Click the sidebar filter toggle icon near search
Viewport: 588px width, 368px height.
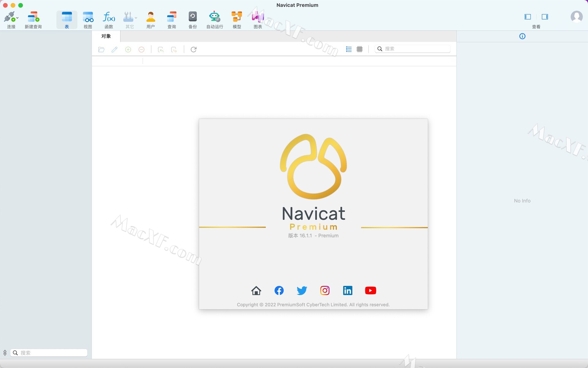point(5,353)
